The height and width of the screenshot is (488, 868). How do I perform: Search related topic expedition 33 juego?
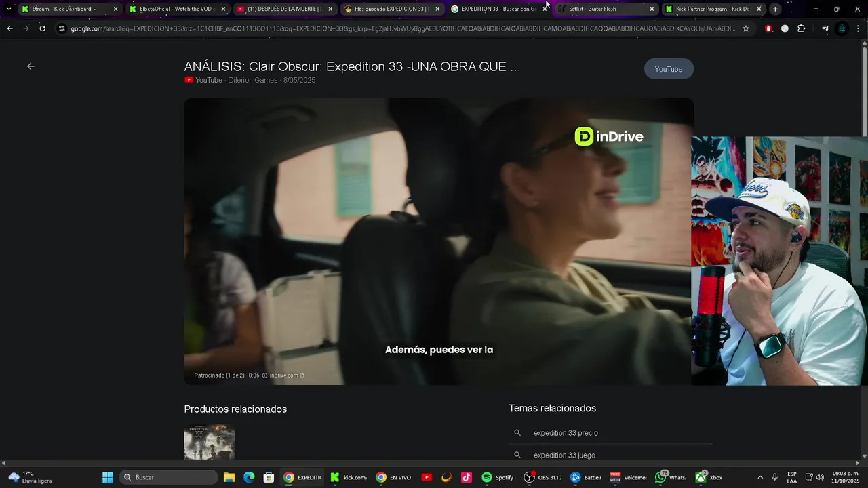pyautogui.click(x=564, y=455)
